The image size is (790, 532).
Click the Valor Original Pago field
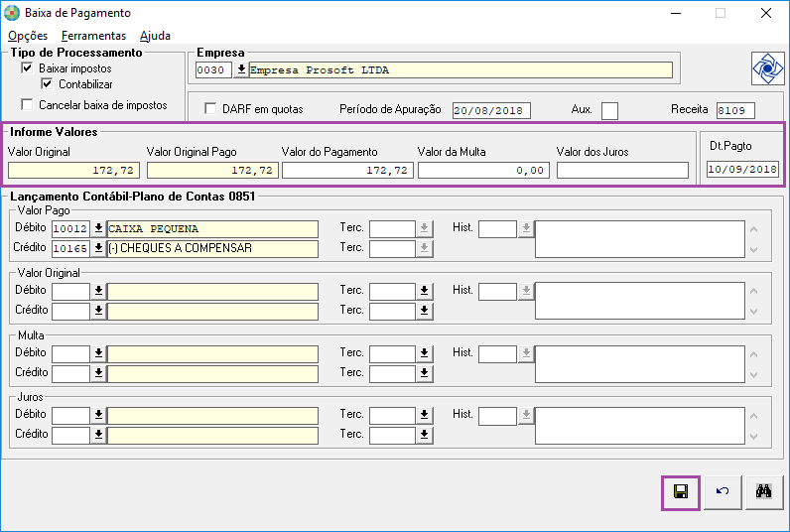[212, 171]
